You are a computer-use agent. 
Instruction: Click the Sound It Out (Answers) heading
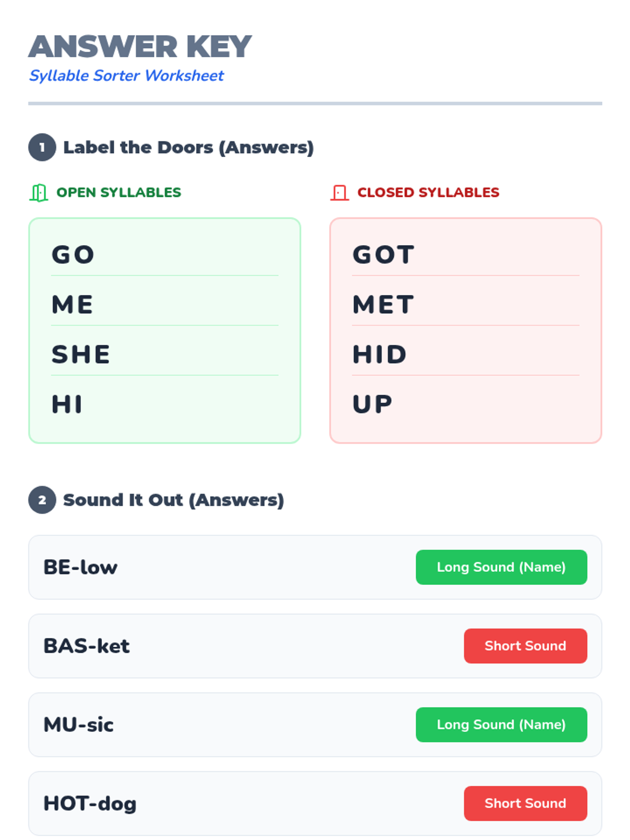174,500
